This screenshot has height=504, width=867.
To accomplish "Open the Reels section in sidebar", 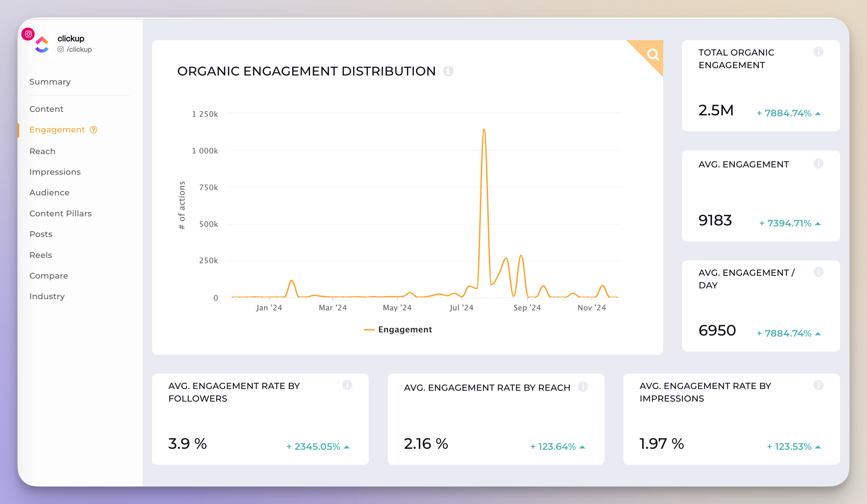I will click(40, 255).
